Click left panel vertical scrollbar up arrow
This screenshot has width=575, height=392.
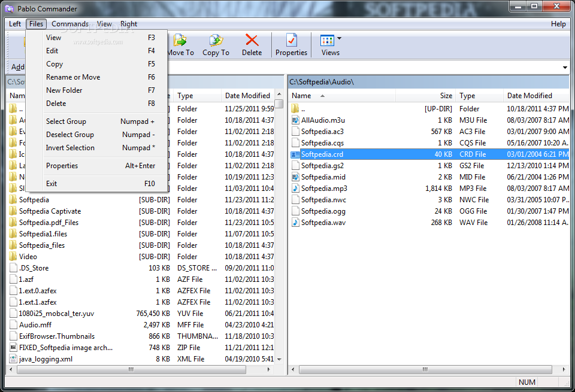(279, 94)
